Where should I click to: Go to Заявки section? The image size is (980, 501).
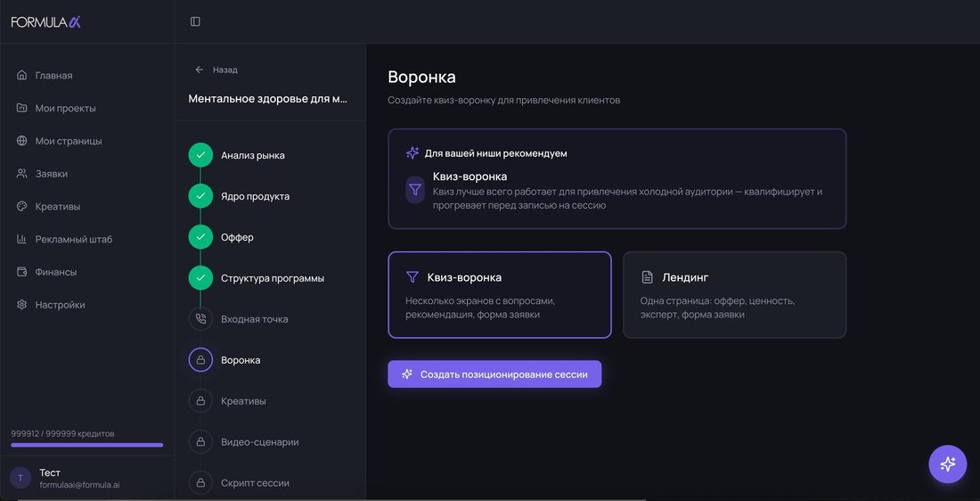(x=52, y=174)
